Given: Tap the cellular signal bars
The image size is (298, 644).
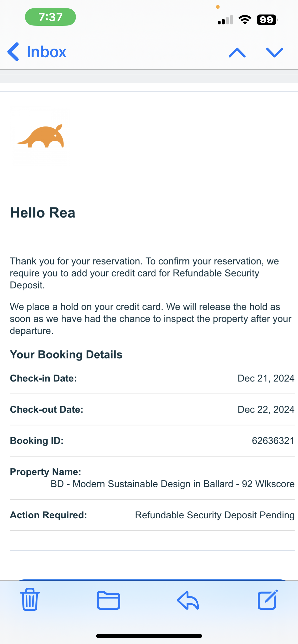Looking at the screenshot, I should coord(225,20).
